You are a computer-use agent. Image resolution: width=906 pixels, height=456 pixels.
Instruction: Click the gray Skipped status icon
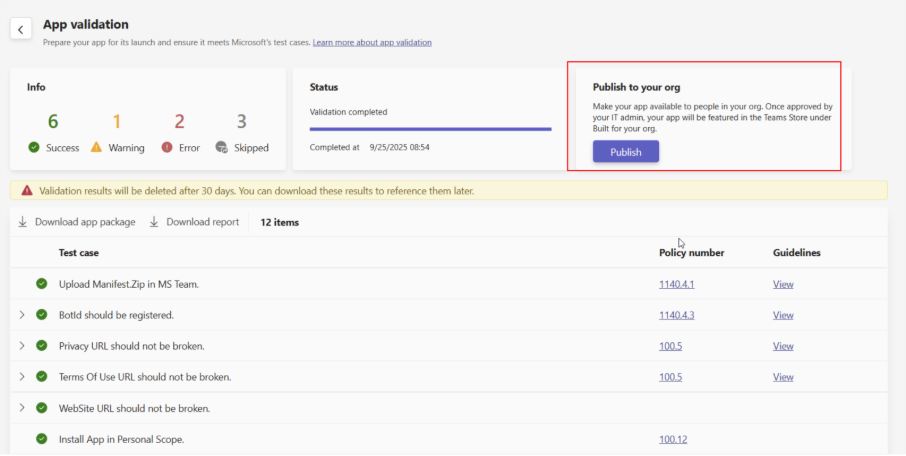point(221,148)
